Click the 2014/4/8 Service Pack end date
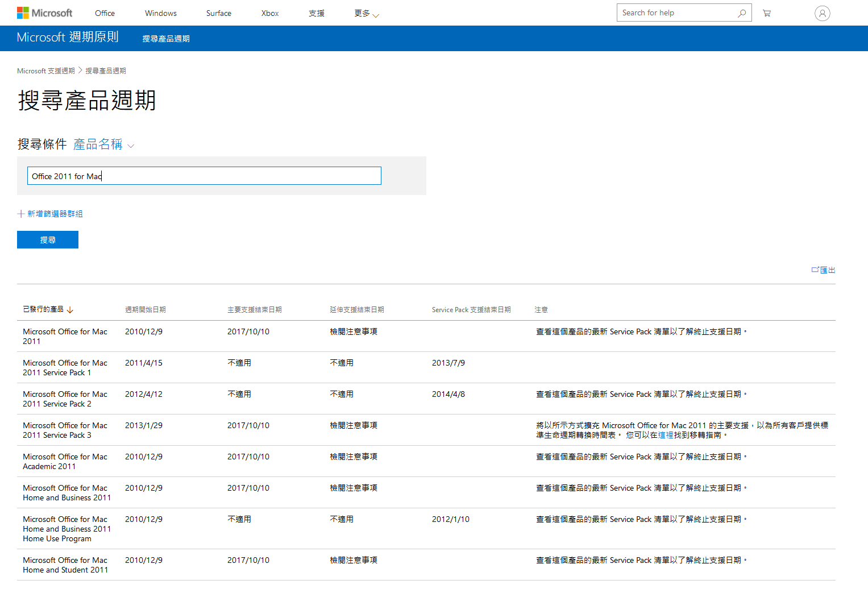Viewport: 868px width, 597px height. (x=448, y=394)
